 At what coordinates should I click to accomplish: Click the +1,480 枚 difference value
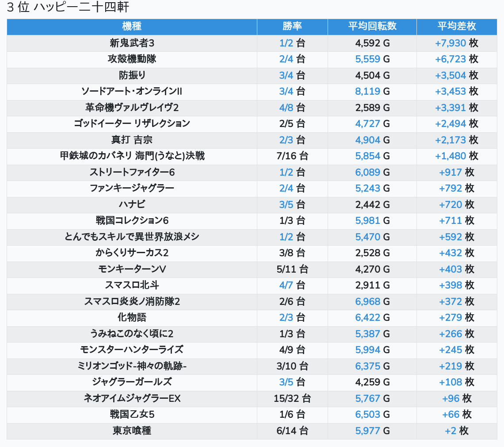[x=456, y=156]
